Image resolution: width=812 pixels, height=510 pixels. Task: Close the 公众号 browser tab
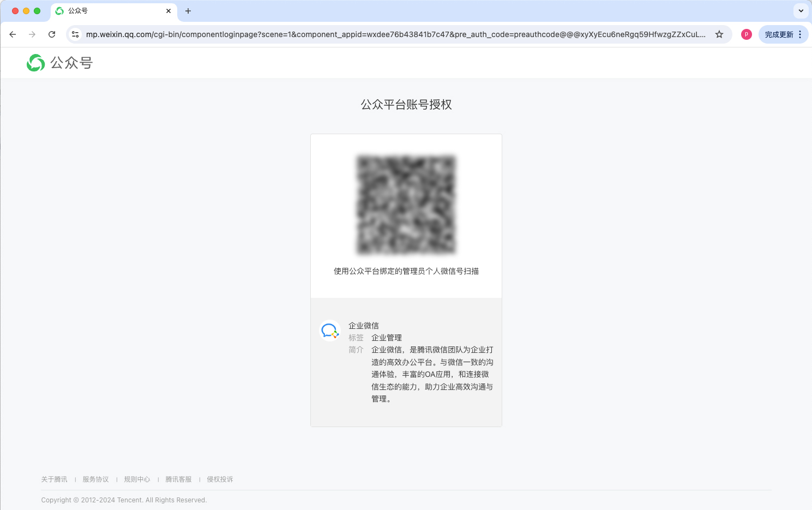169,11
